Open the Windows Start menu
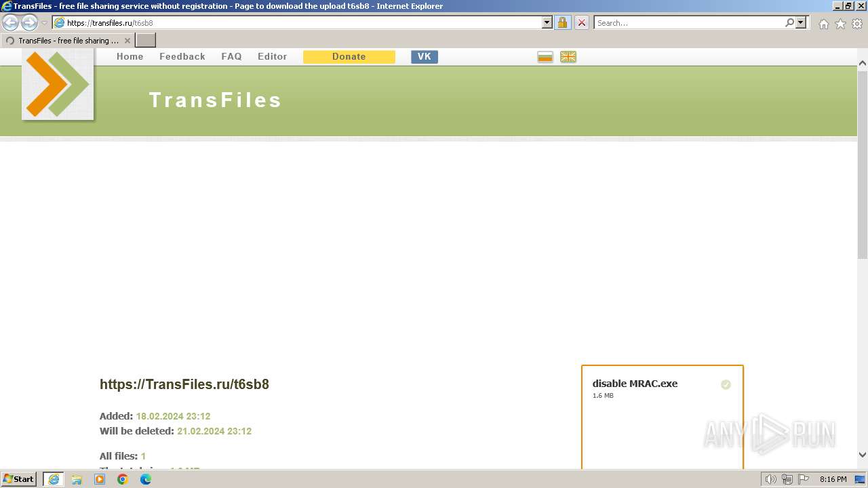868x488 pixels. [x=19, y=479]
